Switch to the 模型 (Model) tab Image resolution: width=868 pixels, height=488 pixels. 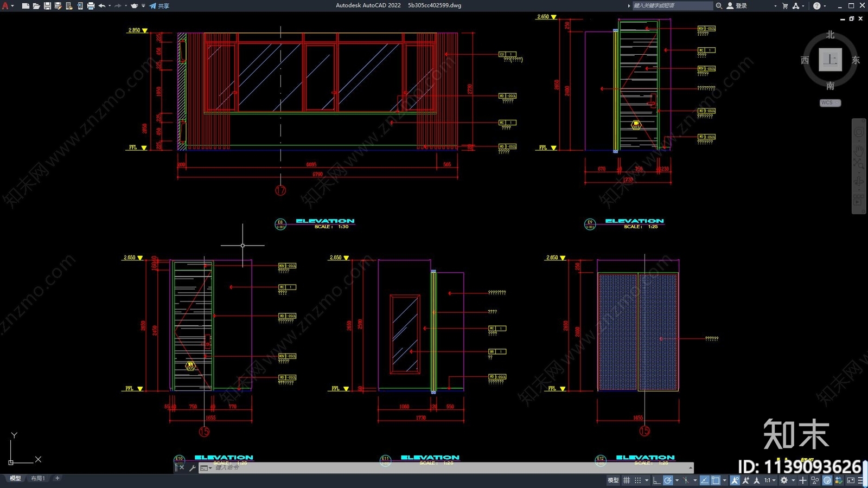15,478
